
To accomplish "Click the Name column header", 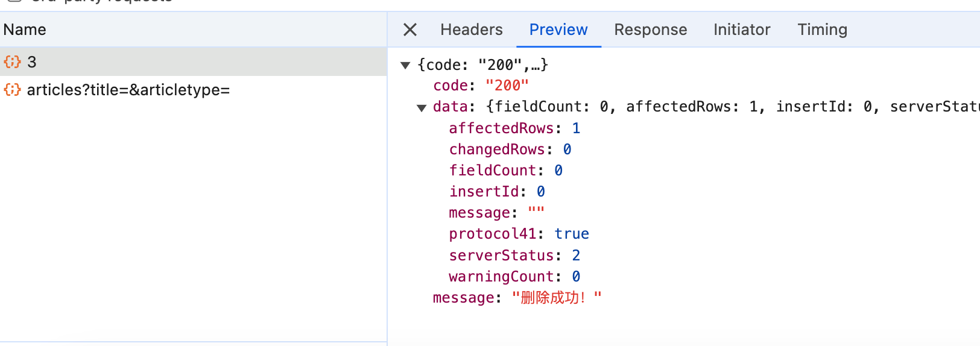I will click(25, 30).
